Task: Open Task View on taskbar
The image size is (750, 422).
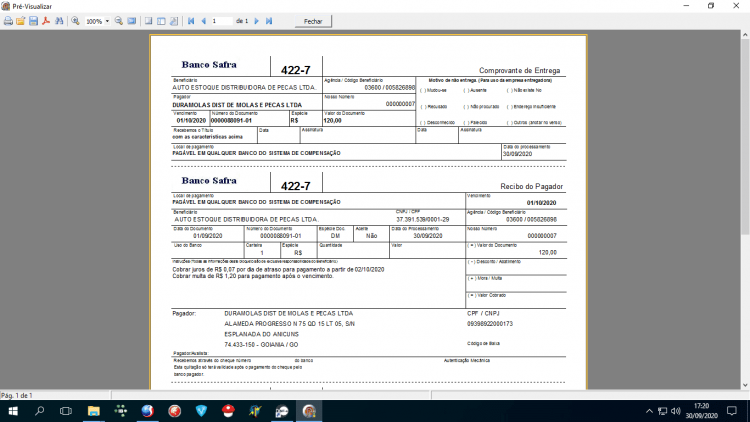Action: 66,411
